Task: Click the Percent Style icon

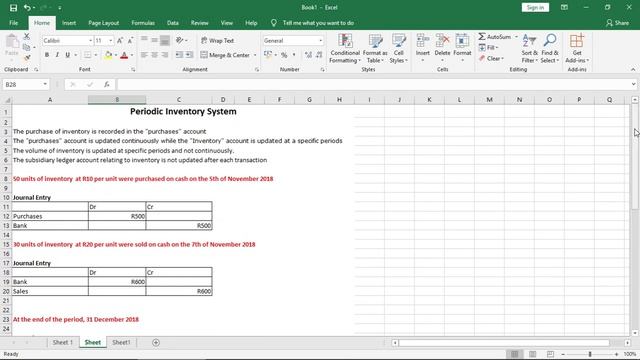Action: coord(284,55)
